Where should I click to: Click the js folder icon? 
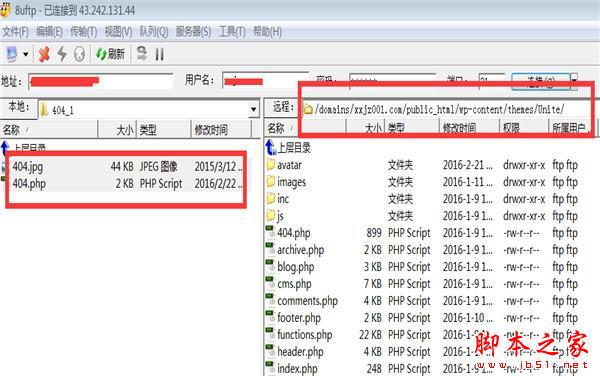pos(271,215)
